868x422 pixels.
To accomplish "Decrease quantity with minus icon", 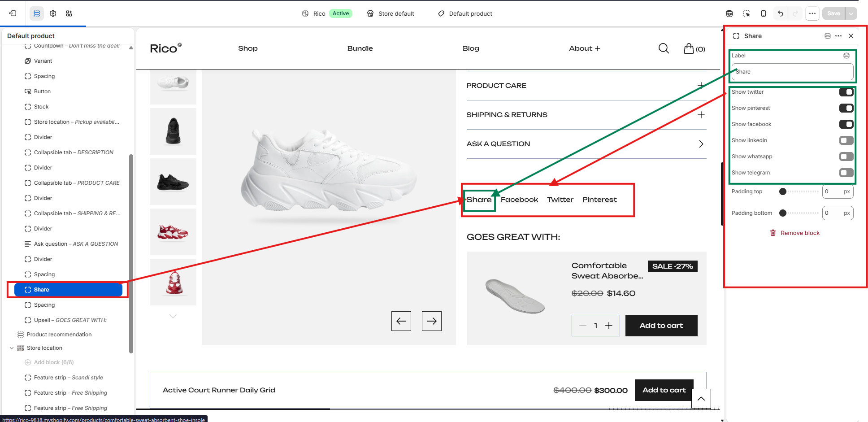I will [583, 326].
